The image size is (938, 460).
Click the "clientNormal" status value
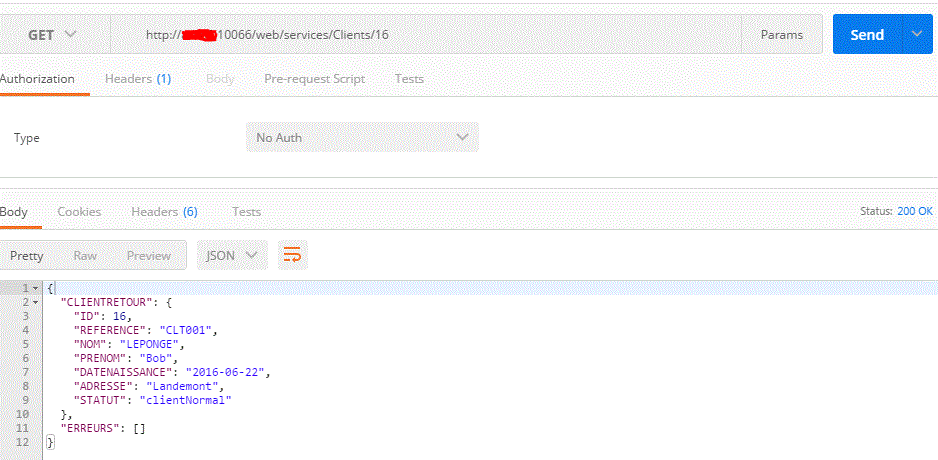pyautogui.click(x=185, y=401)
